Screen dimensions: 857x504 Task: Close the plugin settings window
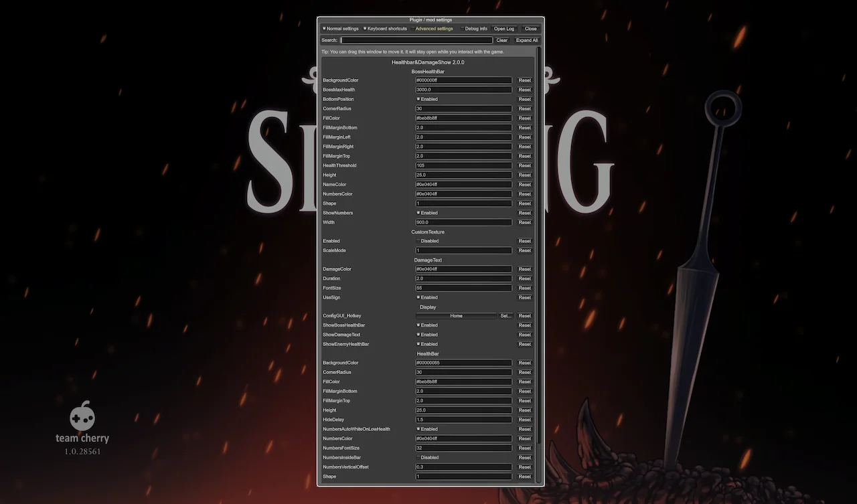[530, 29]
